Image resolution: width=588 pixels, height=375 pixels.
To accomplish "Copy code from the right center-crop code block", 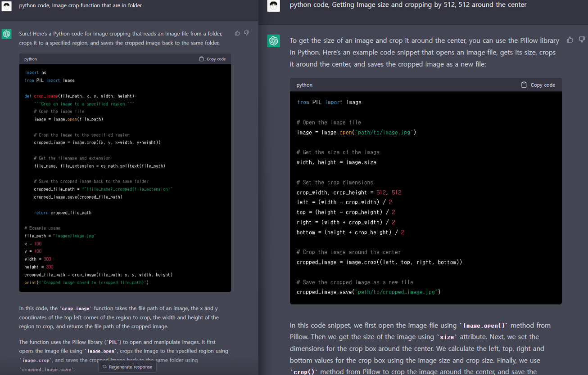I will (x=538, y=85).
